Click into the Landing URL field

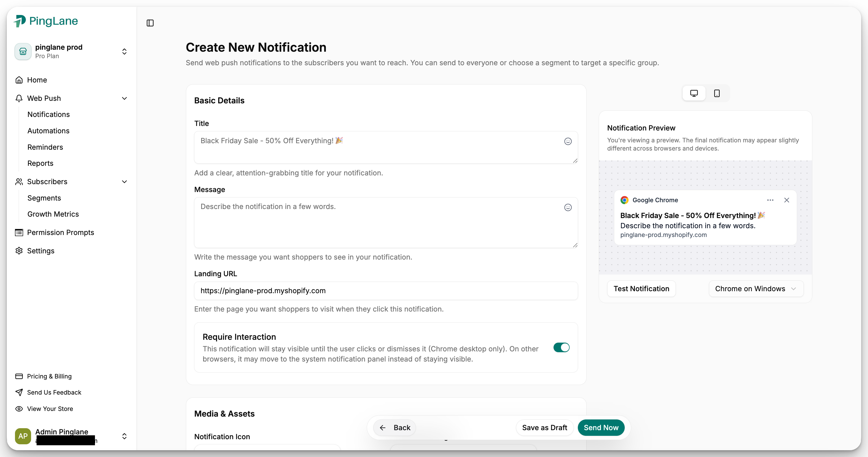(x=386, y=291)
